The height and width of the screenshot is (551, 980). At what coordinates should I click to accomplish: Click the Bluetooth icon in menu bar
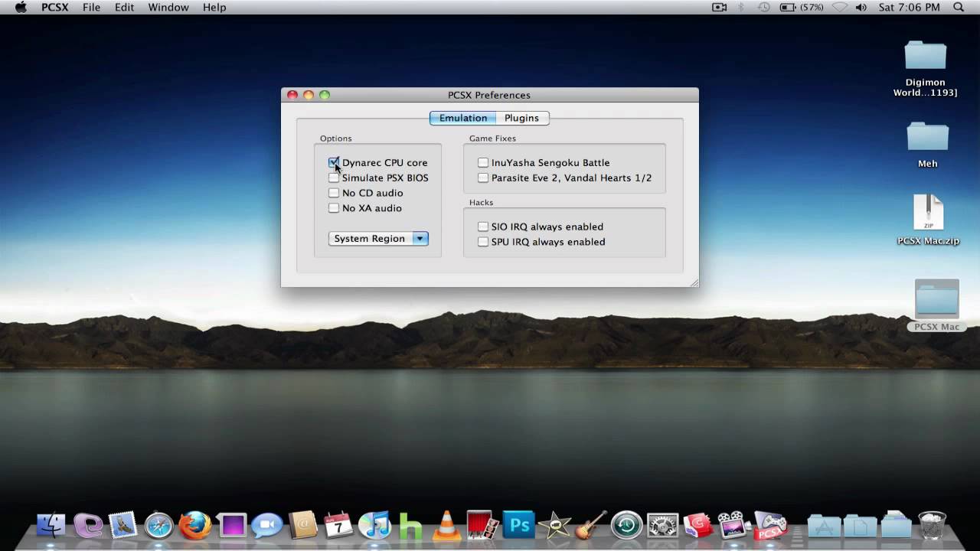741,7
